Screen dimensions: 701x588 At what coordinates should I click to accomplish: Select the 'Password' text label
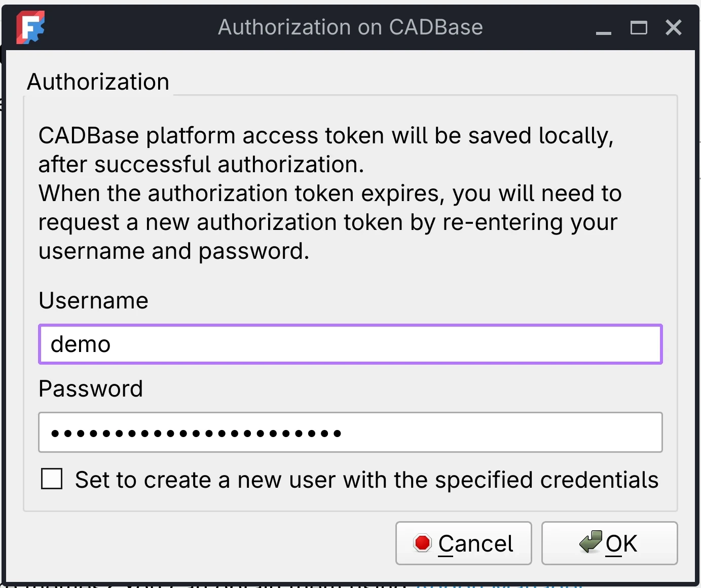[x=90, y=388]
